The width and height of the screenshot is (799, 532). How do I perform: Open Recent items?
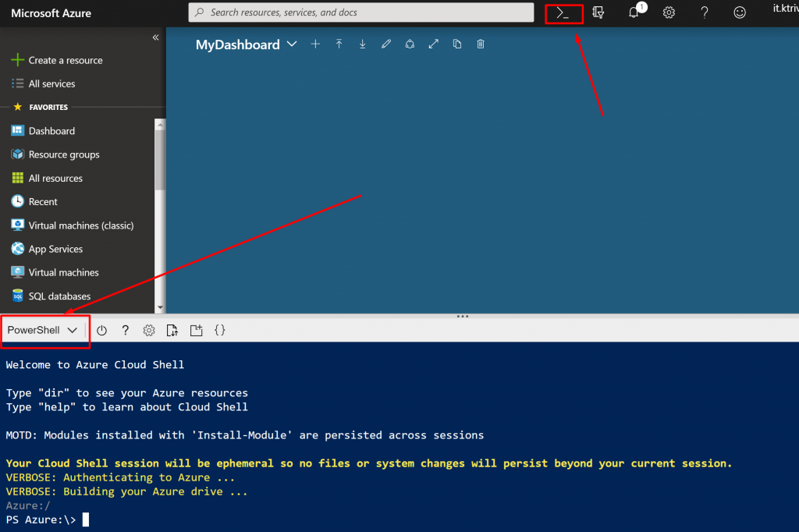[x=34, y=202]
